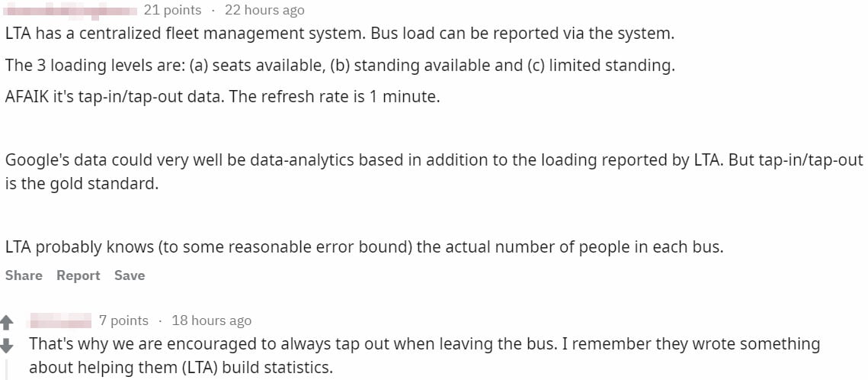Viewport: 868px width, 380px height.
Task: Report the top comment
Action: point(78,275)
